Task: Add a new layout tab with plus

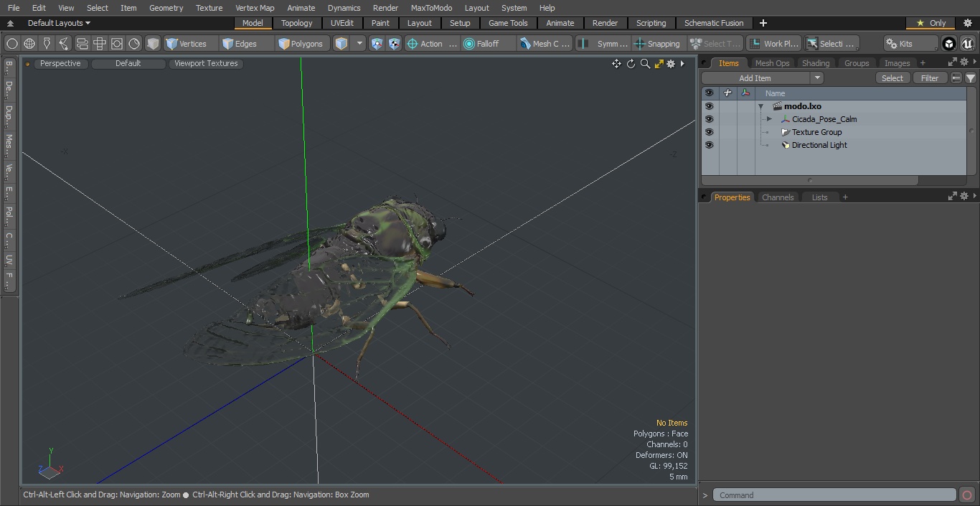Action: [x=763, y=23]
